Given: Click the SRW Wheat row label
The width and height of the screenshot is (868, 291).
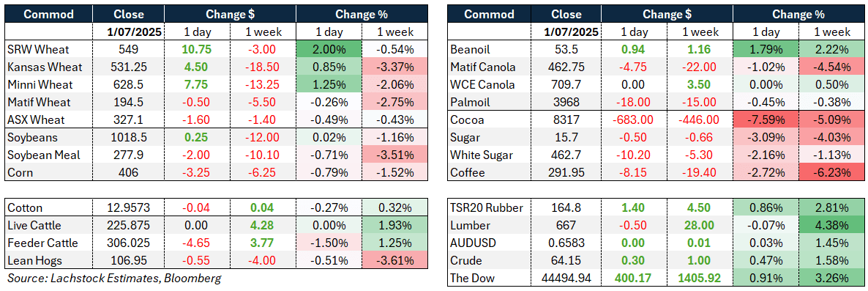Looking at the screenshot, I should [x=39, y=49].
